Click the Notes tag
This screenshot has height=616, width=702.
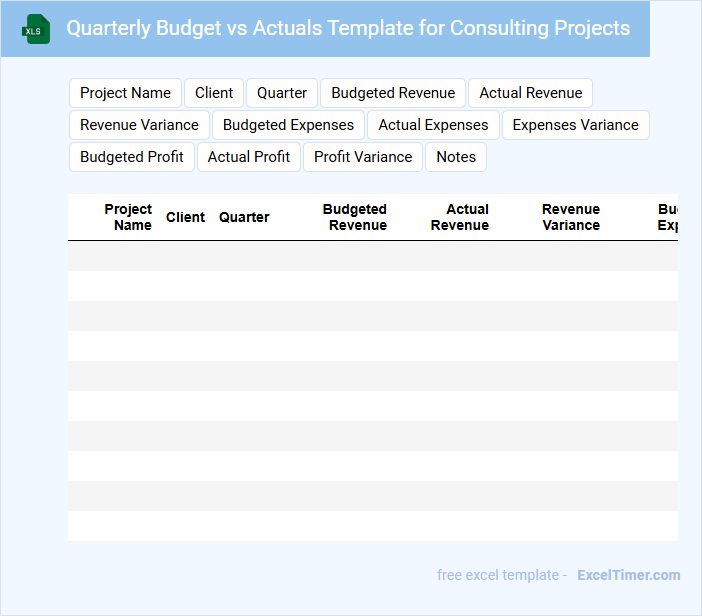click(x=456, y=157)
